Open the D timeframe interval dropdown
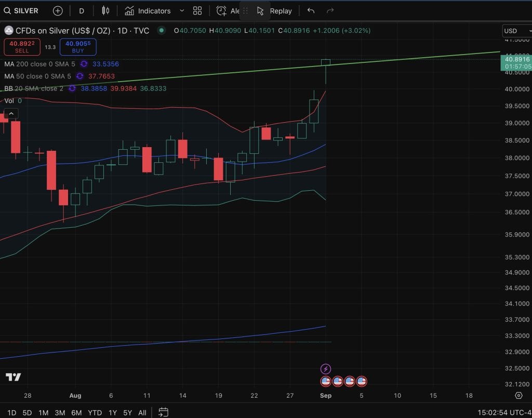Screen dimensions: 532x418 (82, 11)
